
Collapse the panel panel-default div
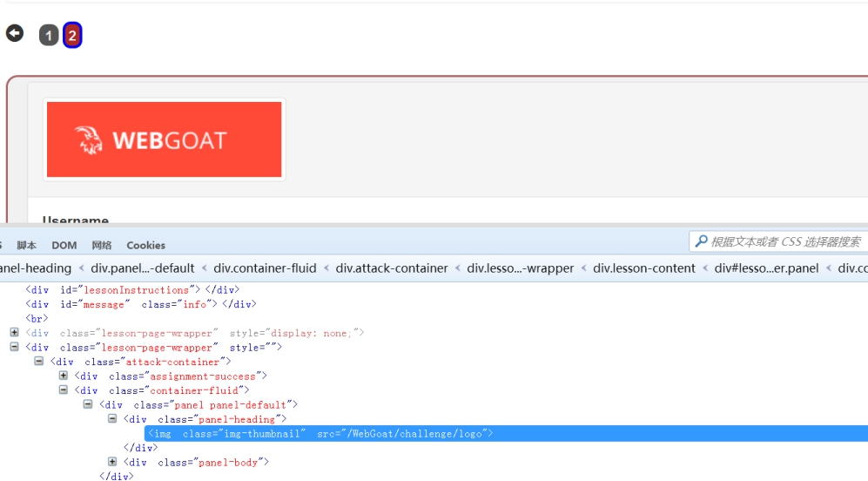click(x=87, y=404)
